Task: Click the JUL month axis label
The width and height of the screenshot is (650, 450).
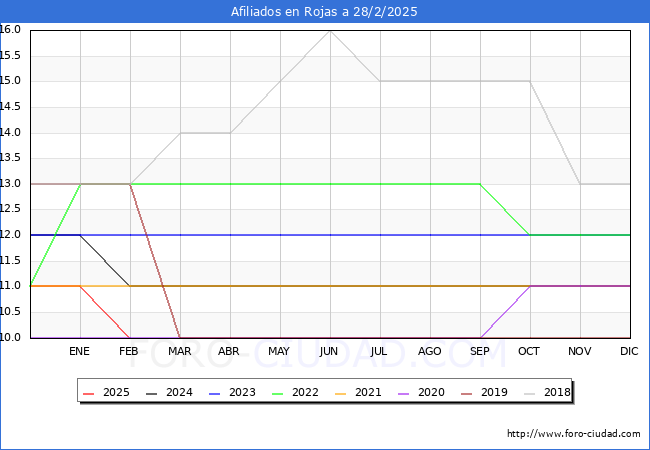Action: coord(379,351)
